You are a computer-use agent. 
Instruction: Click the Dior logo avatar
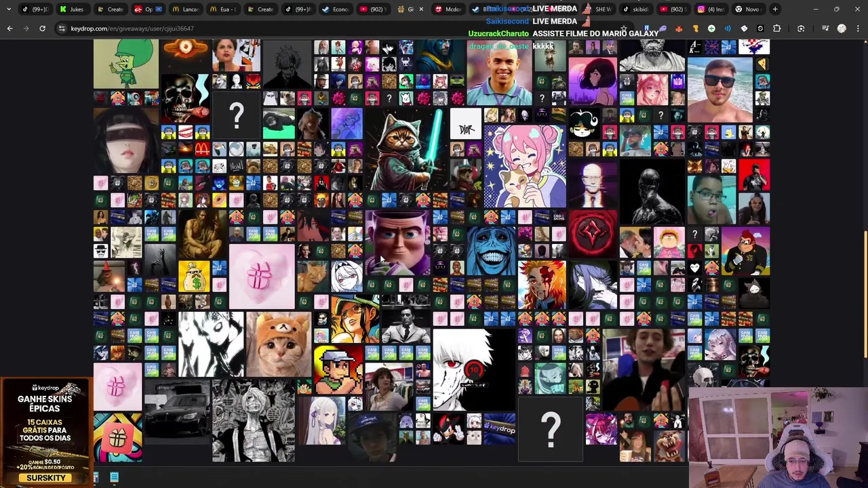465,124
